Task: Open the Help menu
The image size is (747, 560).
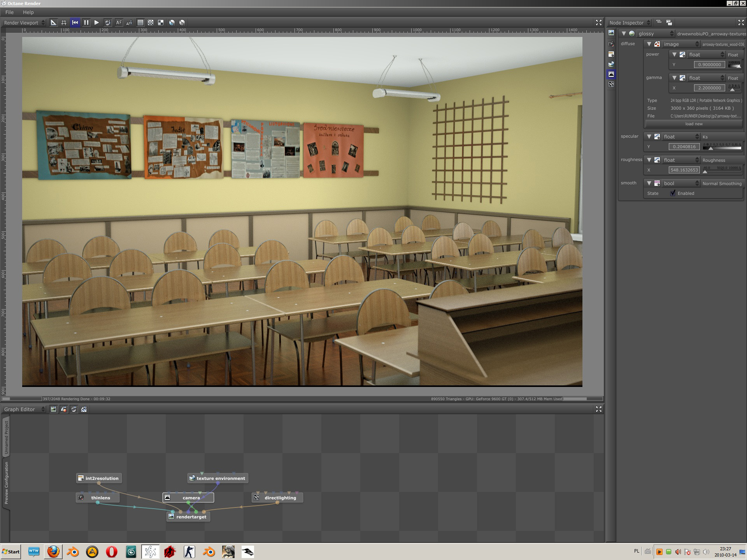Action: [28, 12]
